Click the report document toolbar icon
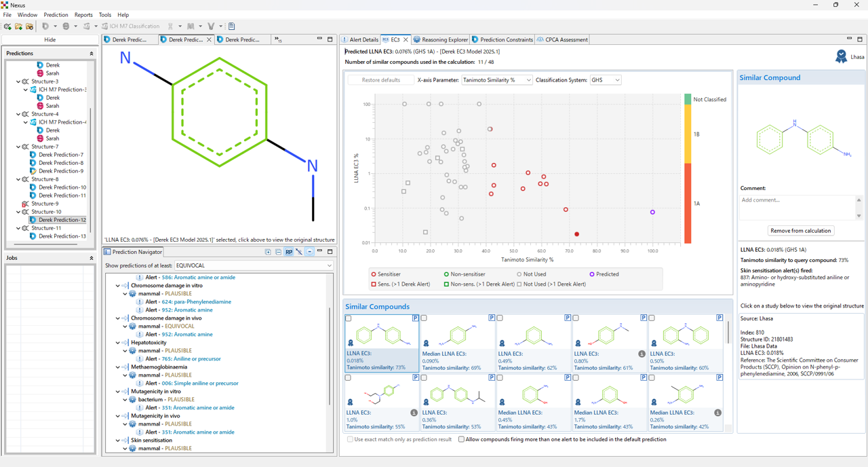868x467 pixels. [x=231, y=26]
